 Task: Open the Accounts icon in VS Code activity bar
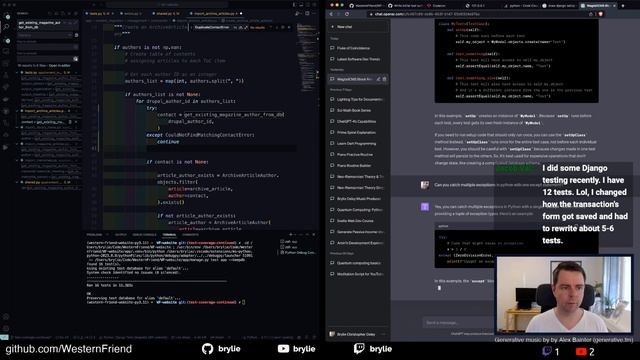tap(6, 316)
